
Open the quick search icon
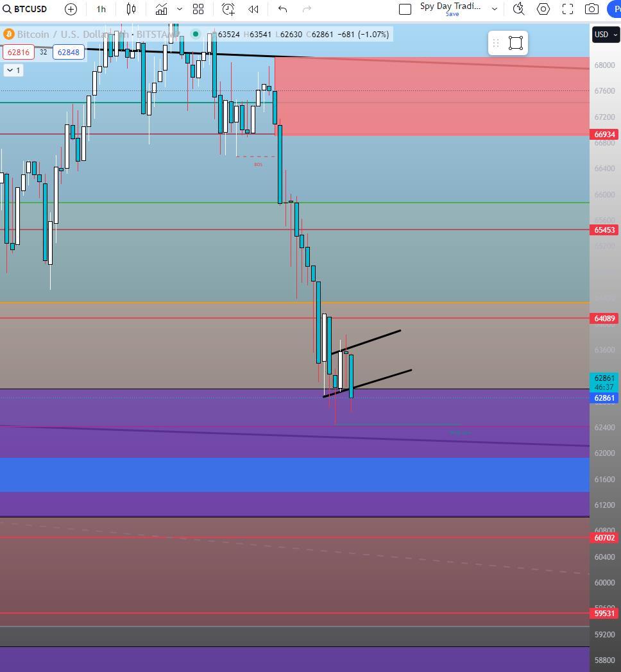[x=518, y=9]
